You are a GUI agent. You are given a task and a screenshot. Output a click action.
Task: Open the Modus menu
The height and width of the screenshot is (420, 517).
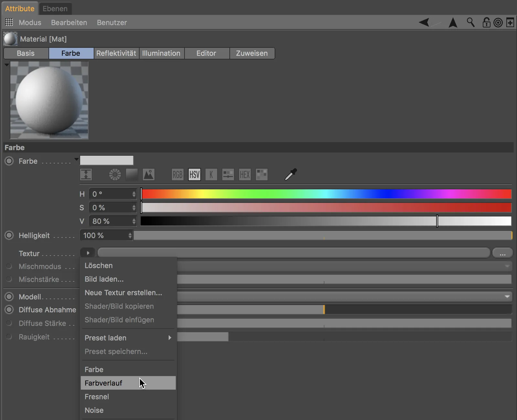point(30,23)
